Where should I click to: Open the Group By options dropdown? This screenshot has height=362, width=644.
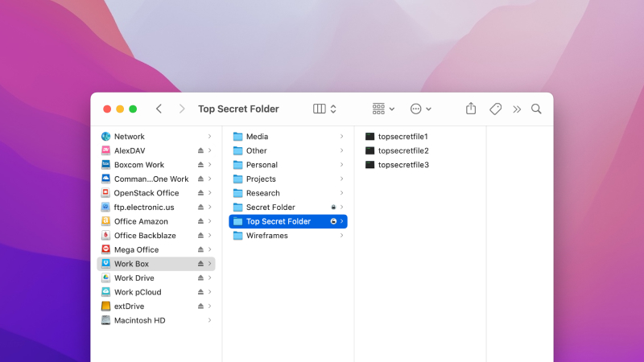[383, 109]
